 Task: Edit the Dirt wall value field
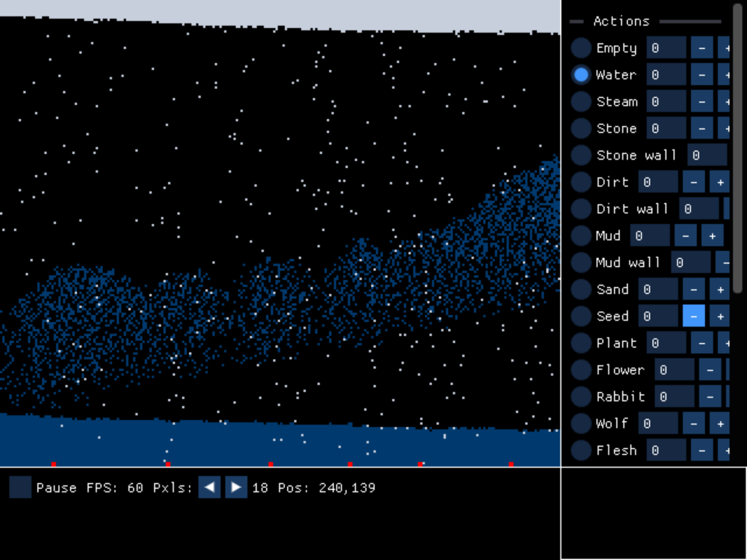(x=699, y=208)
